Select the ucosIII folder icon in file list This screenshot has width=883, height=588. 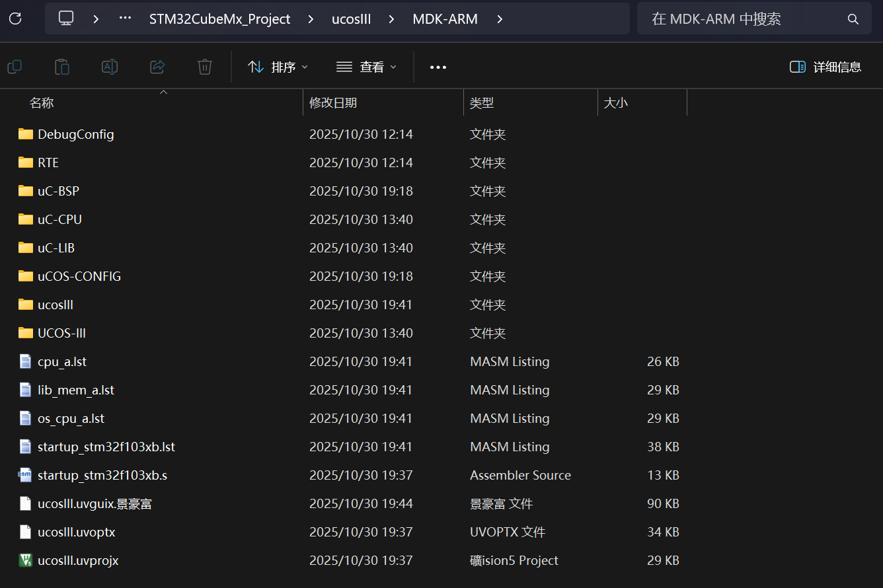point(26,305)
